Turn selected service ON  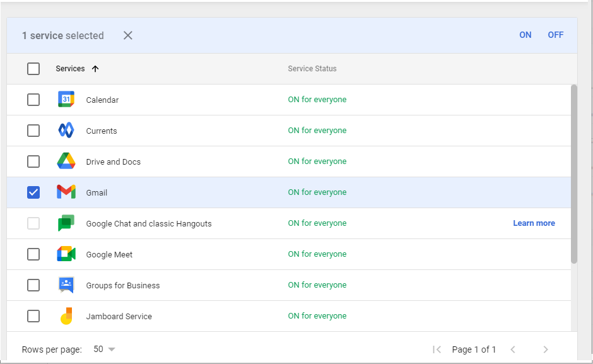click(525, 35)
